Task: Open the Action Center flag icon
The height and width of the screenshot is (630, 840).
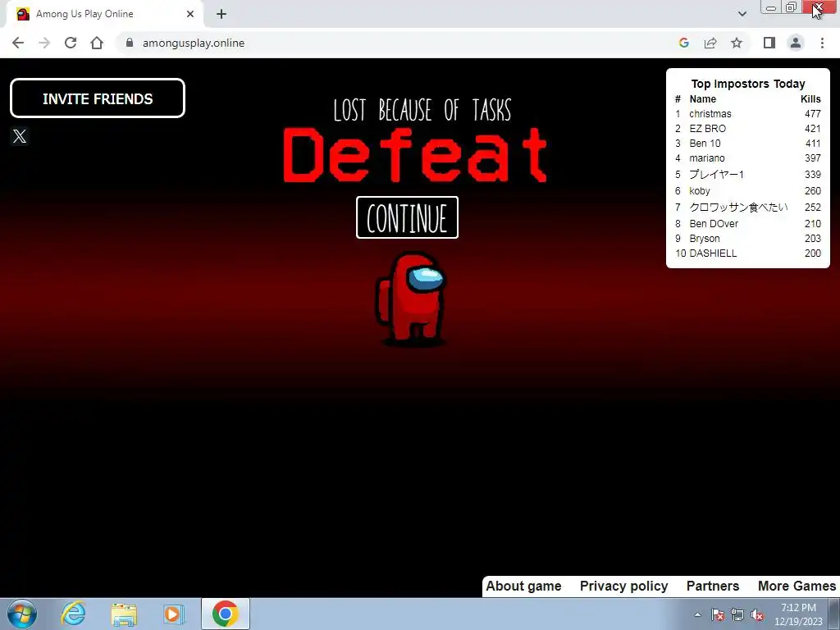Action: (x=718, y=614)
